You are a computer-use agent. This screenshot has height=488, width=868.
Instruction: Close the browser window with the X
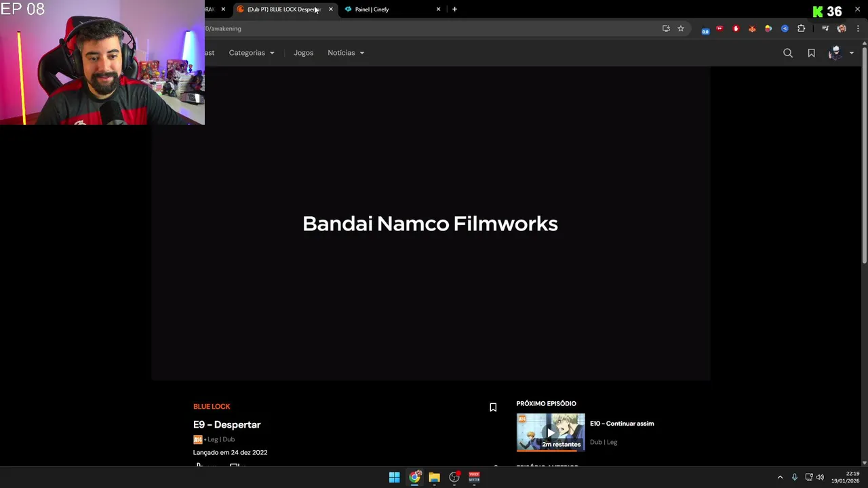click(x=857, y=9)
